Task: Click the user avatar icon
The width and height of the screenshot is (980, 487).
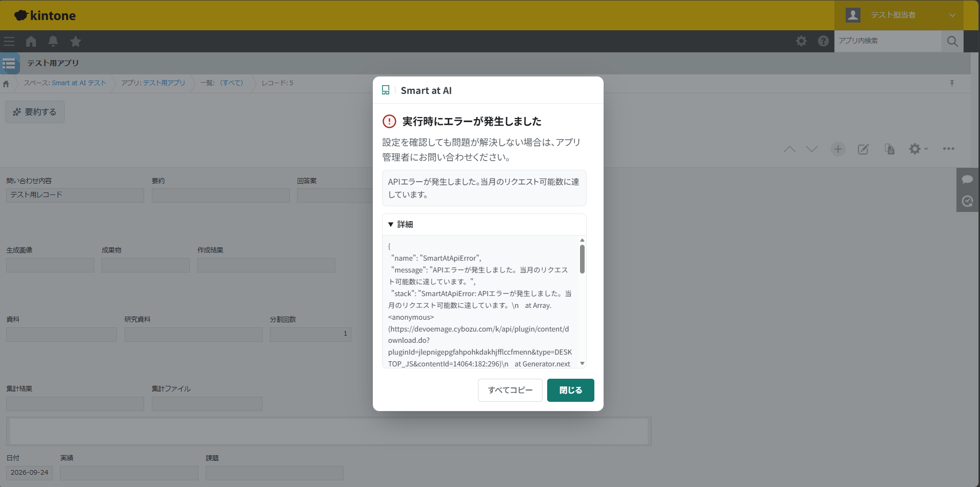Action: (x=853, y=15)
